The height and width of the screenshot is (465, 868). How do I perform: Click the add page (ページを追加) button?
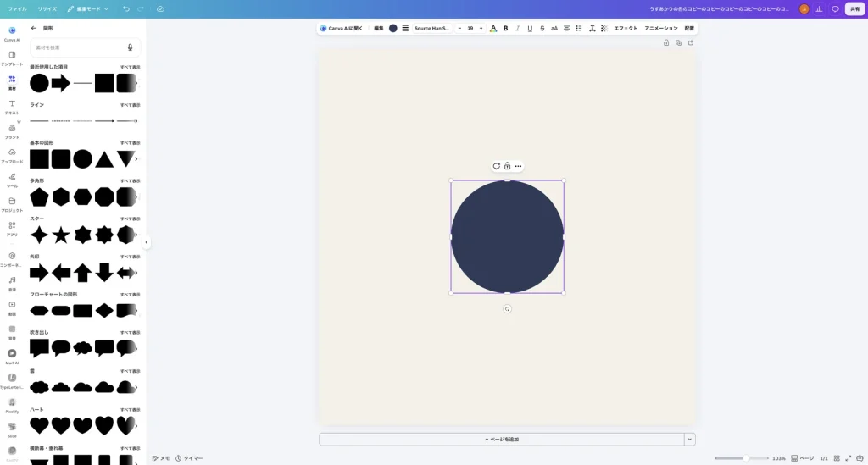coord(502,439)
